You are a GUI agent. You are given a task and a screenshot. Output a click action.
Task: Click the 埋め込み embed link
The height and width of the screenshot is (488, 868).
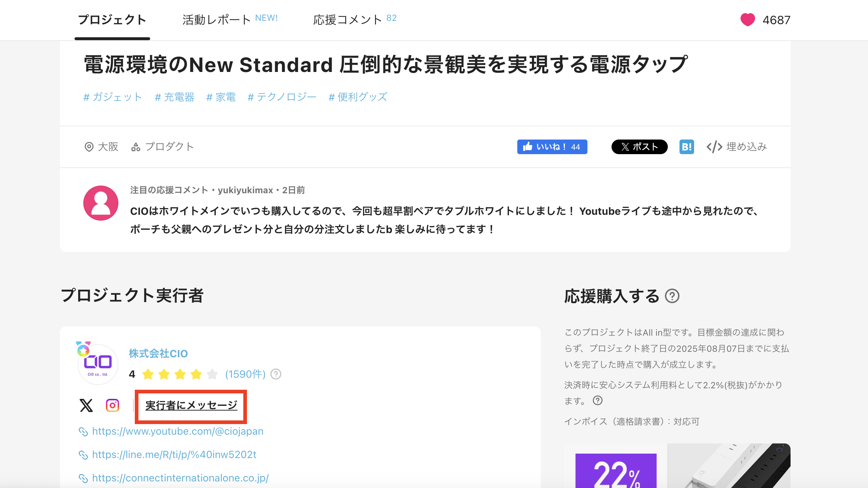coord(746,147)
